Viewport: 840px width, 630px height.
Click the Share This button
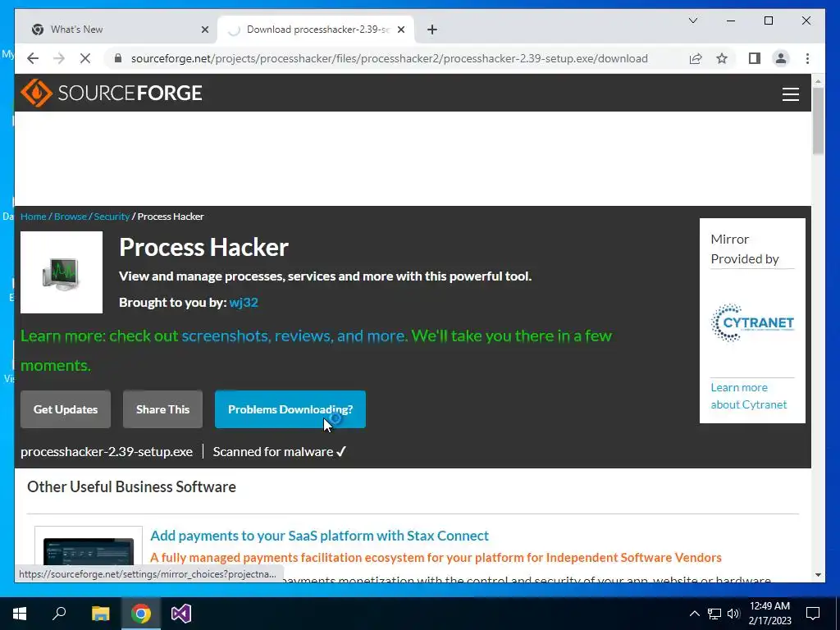163,409
